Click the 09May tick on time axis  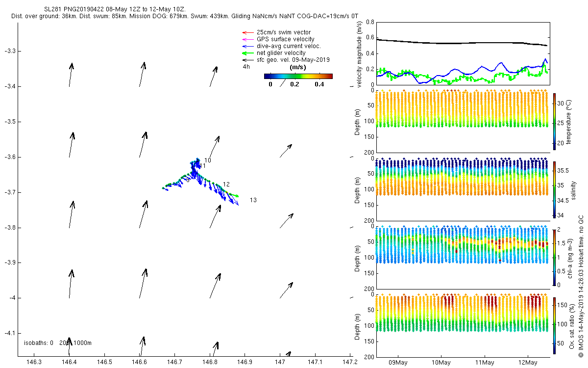tap(398, 363)
